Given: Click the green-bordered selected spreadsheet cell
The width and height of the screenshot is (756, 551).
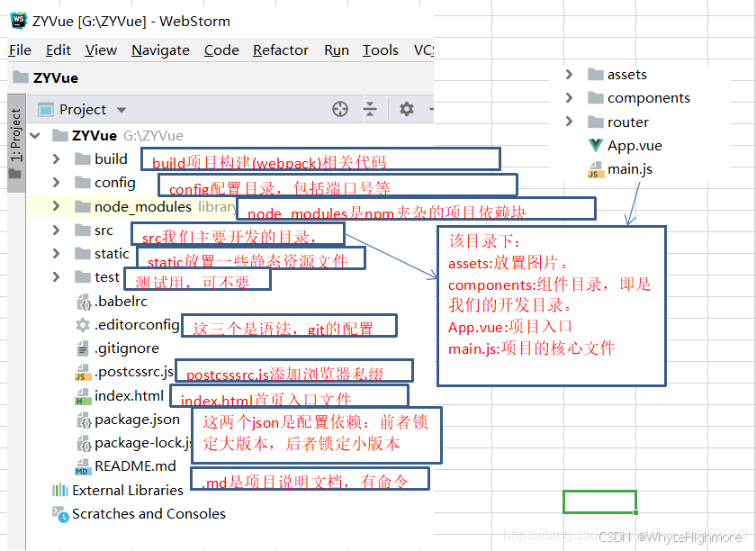Looking at the screenshot, I should [599, 501].
